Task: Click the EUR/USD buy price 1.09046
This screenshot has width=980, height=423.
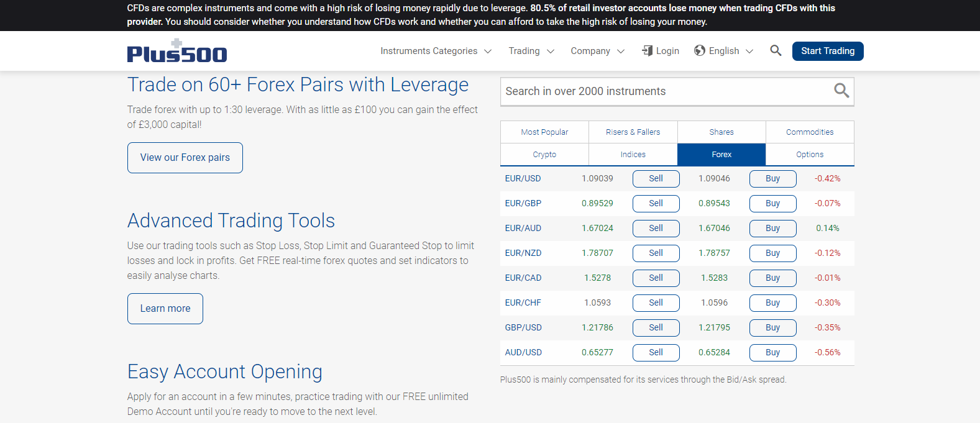Action: [x=714, y=178]
